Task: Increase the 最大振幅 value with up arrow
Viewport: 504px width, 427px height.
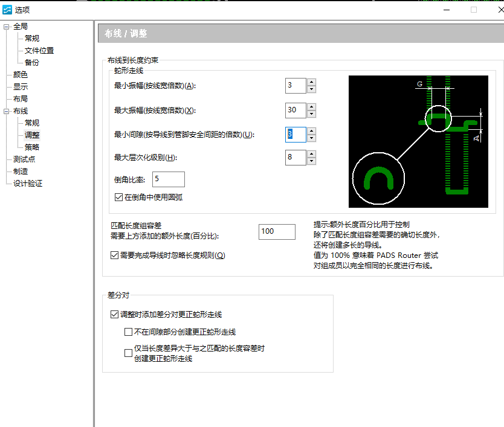Action: (311, 106)
